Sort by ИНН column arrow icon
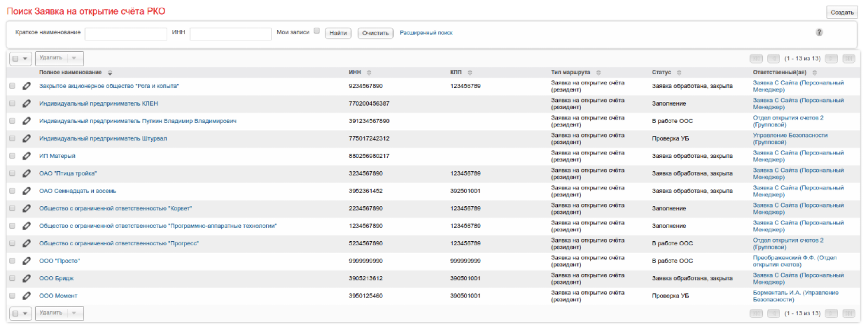The height and width of the screenshot is (325, 868). (369, 72)
